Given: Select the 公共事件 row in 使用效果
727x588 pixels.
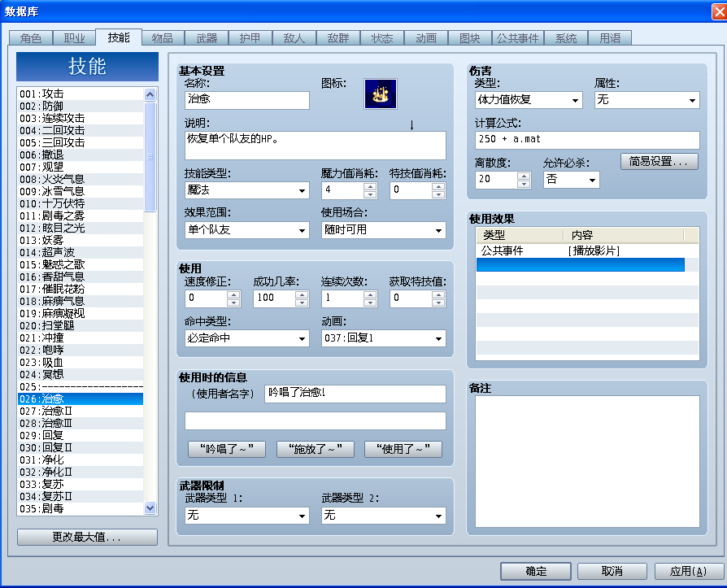Looking at the screenshot, I should point(581,250).
